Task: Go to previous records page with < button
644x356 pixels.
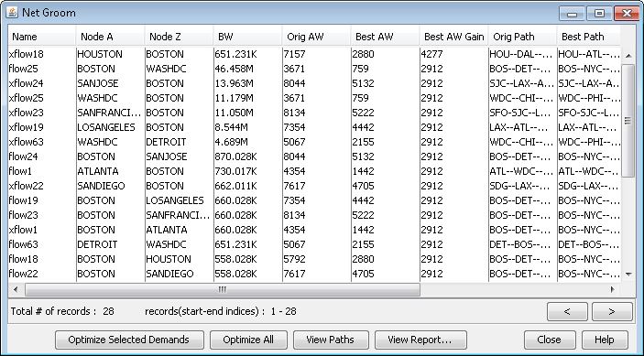Action: (567, 312)
